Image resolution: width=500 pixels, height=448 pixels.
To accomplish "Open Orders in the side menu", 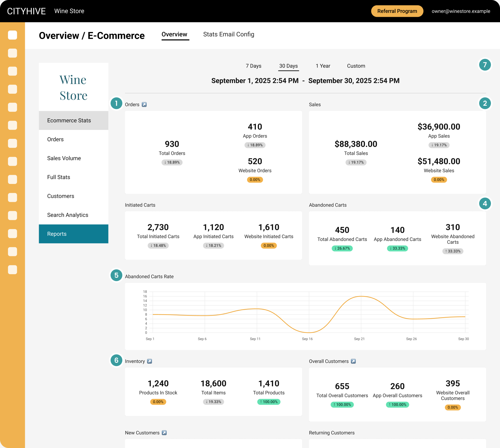I will (74, 139).
